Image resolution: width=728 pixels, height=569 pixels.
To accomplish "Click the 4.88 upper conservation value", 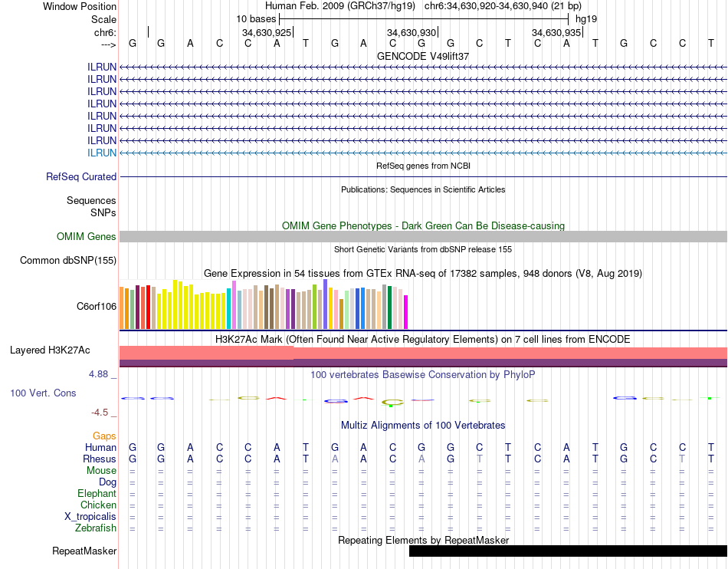I will click(99, 374).
